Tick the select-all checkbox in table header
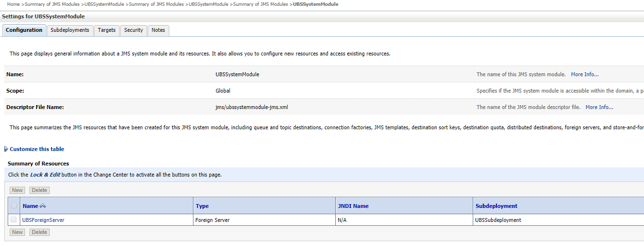 (x=14, y=206)
